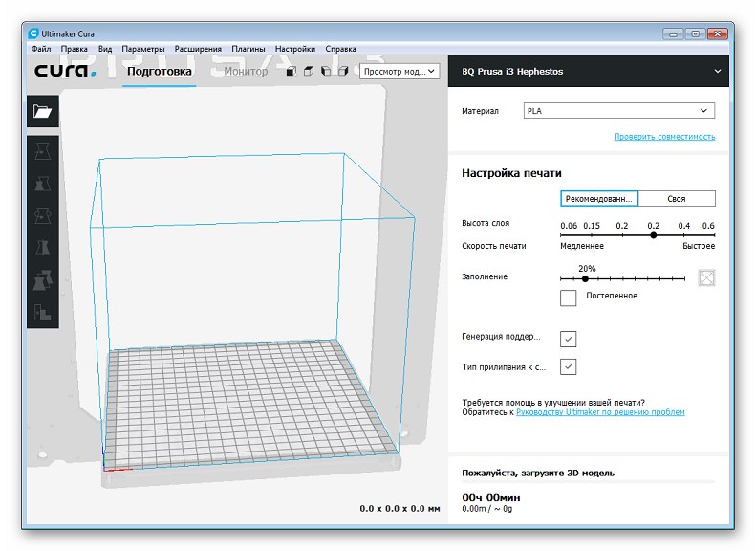Click the layer height slider handle
756x551 pixels.
pyautogui.click(x=654, y=235)
